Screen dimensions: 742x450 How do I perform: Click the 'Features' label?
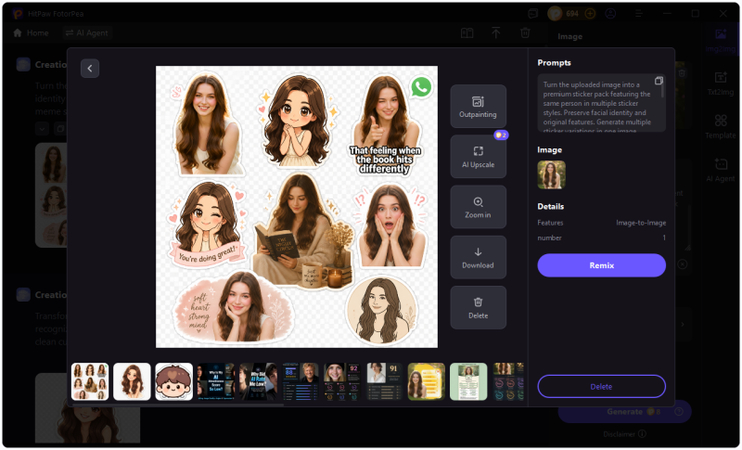(550, 223)
